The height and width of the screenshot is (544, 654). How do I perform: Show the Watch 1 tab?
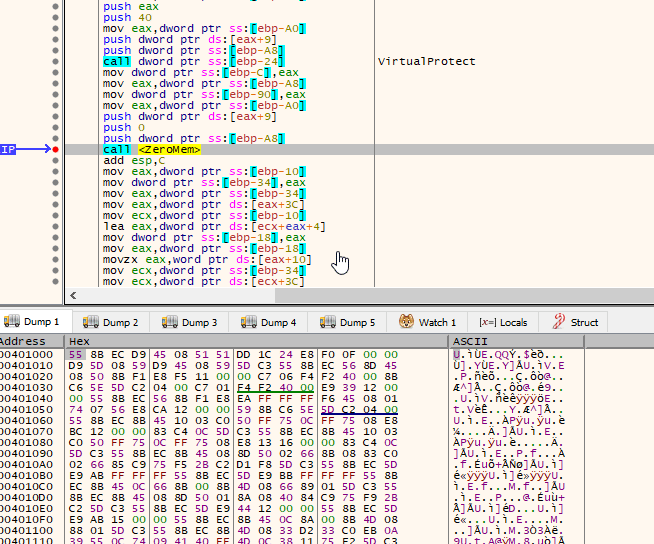[427, 322]
